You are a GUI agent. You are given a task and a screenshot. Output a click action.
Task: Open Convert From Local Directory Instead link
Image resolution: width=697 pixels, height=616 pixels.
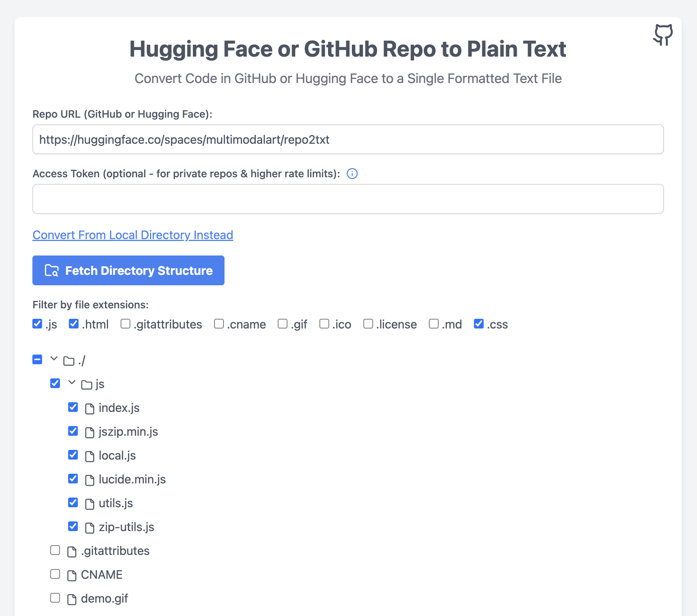click(133, 235)
